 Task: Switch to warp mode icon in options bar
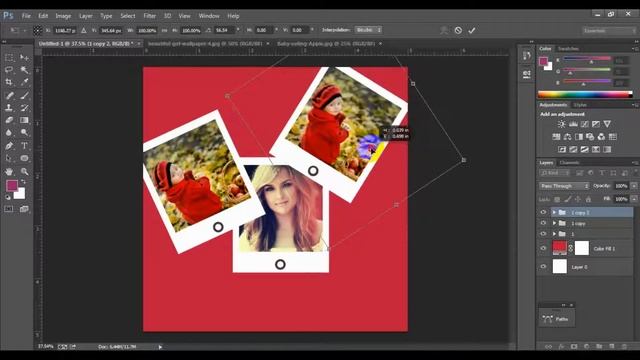pos(444,30)
